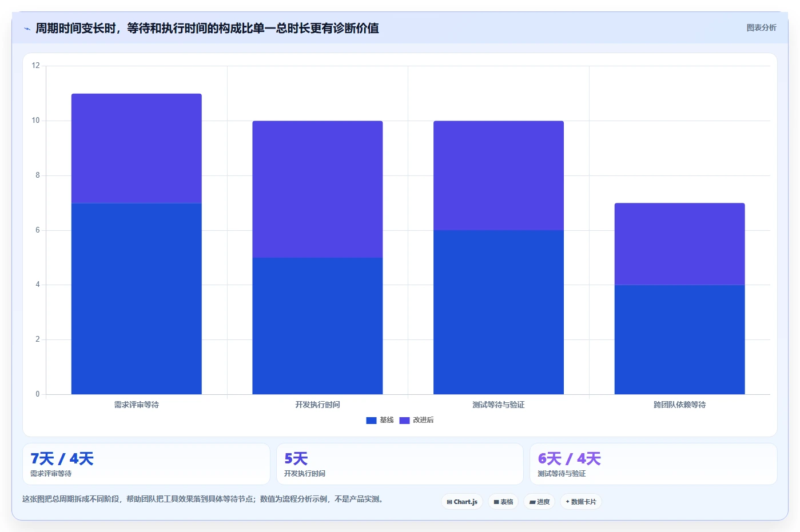Click the x-axis label 测试等待与验证
Viewport: 800px width, 532px height.
(499, 405)
